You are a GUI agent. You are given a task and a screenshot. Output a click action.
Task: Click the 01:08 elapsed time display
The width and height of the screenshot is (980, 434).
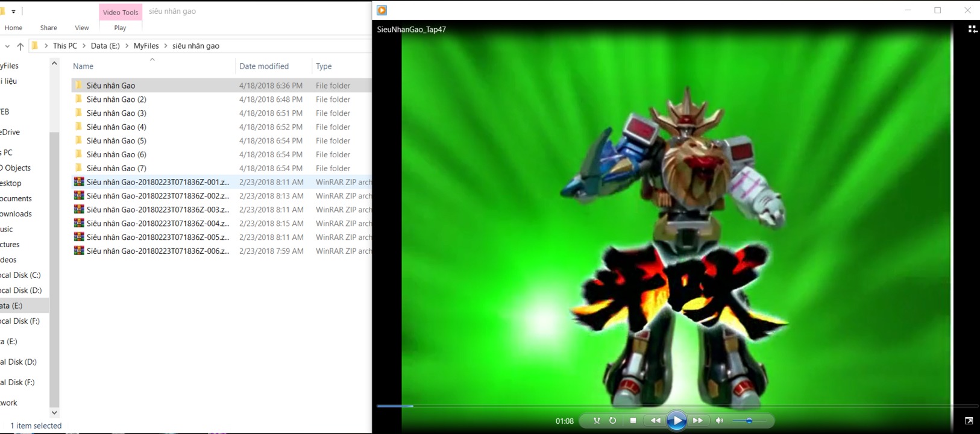point(565,421)
